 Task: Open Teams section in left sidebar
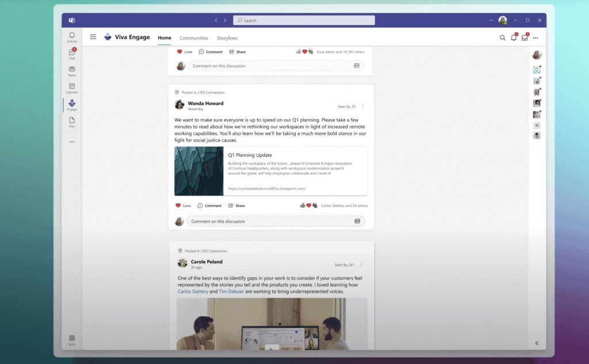[72, 71]
